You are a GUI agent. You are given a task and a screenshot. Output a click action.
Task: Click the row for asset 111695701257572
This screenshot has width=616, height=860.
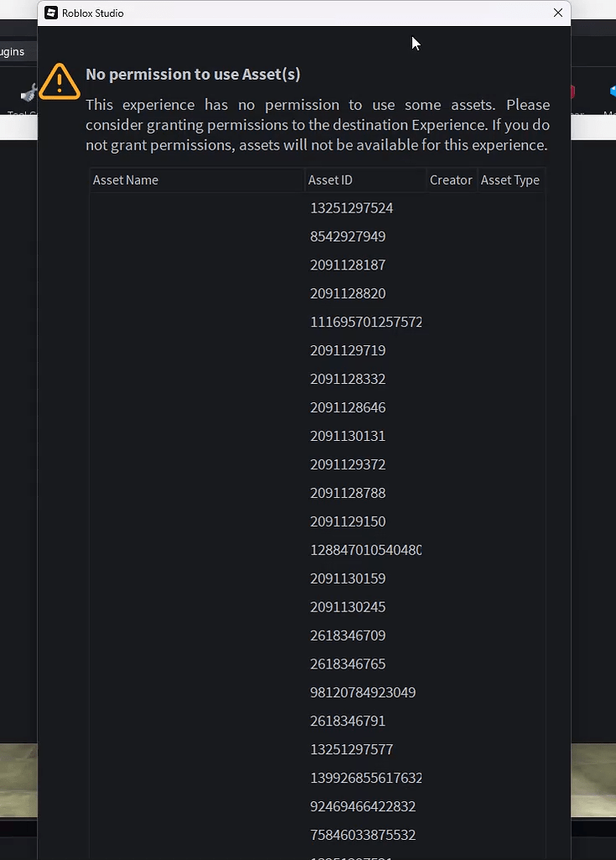(366, 322)
